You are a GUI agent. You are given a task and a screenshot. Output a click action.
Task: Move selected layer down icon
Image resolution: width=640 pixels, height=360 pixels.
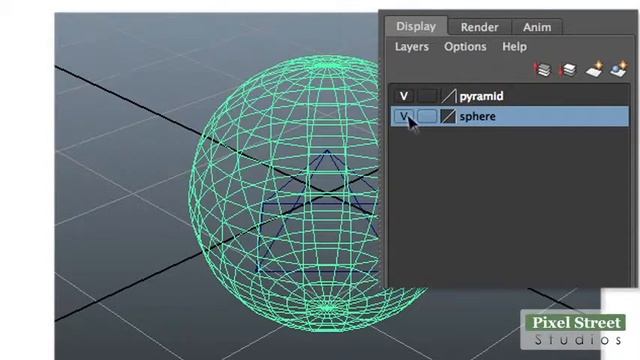[568, 70]
